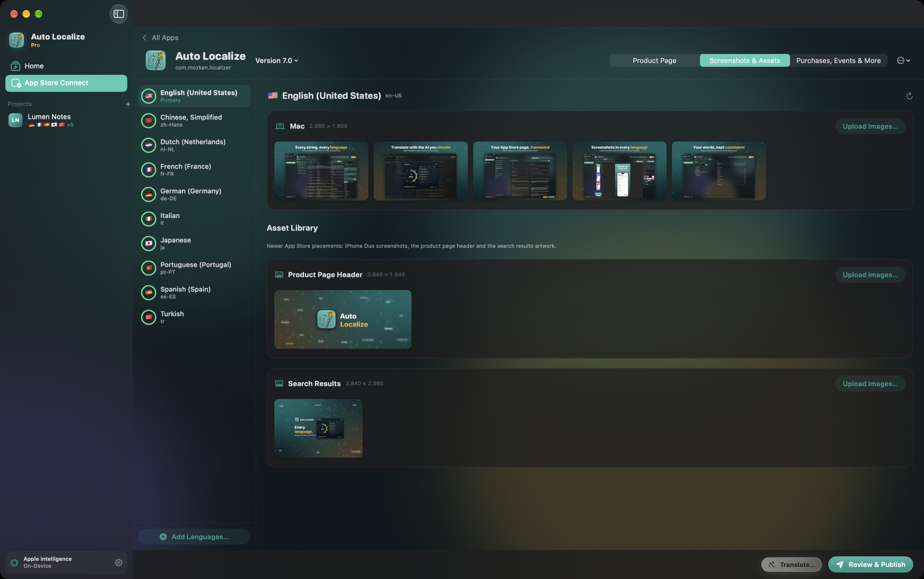Click the Auto Localize app icon in header

pyautogui.click(x=156, y=60)
